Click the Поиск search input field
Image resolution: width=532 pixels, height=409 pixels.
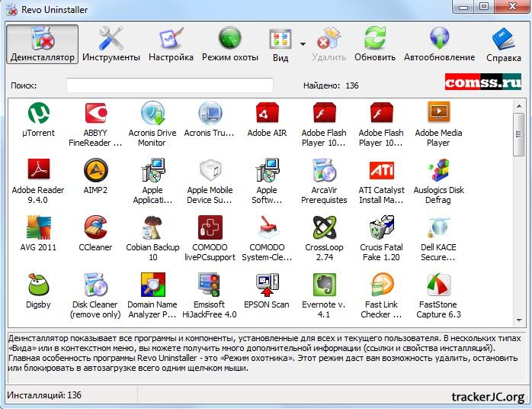click(169, 85)
